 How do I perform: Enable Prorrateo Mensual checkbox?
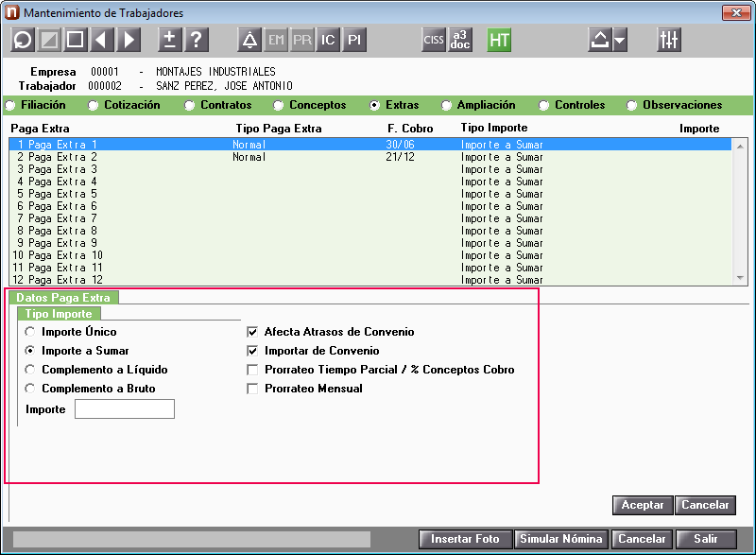point(252,389)
